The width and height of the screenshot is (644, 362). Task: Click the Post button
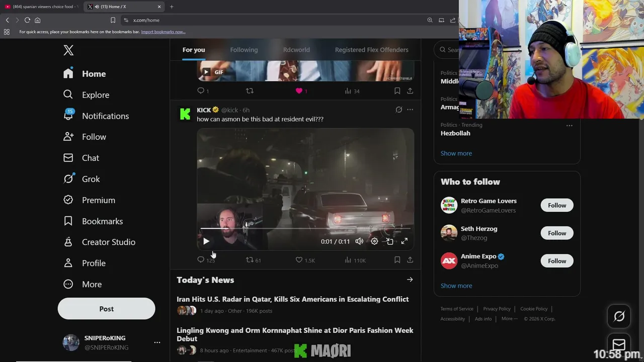coord(106,309)
